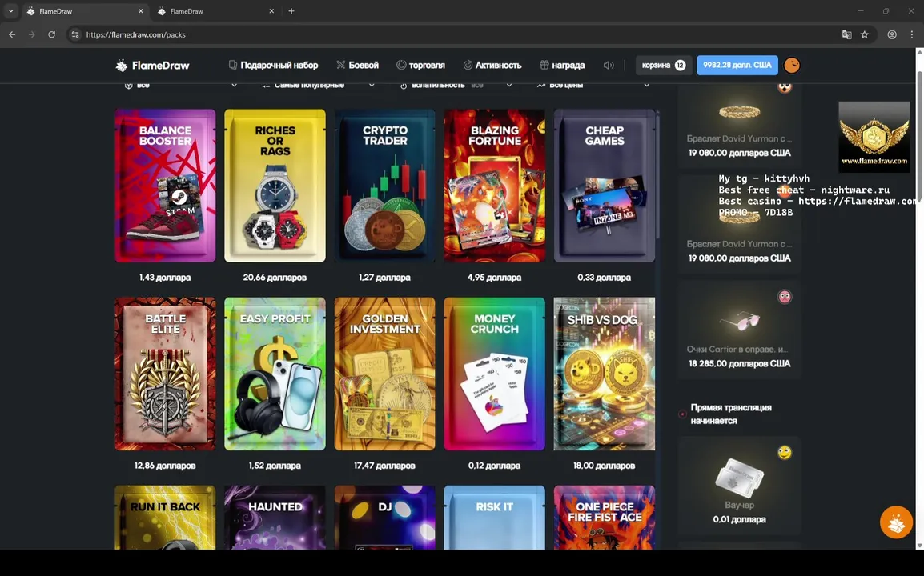This screenshot has height=576, width=924.
Task: Open the page translate icon
Action: click(x=847, y=34)
